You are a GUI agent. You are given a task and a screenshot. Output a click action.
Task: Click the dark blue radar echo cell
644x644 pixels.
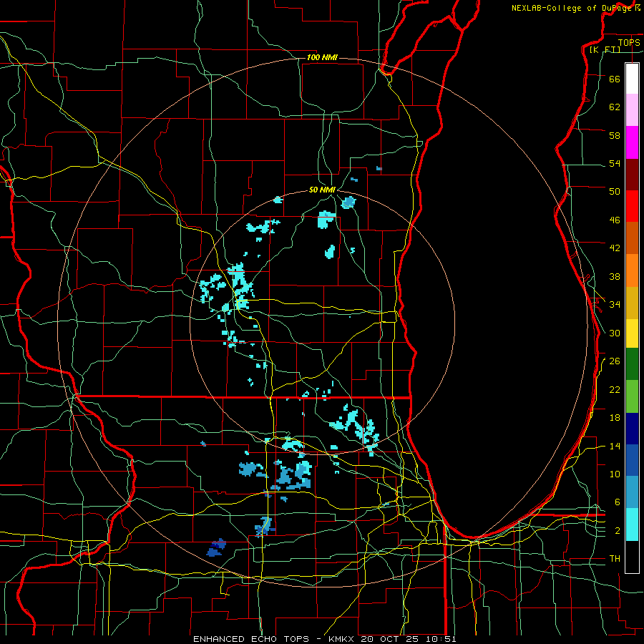coord(216,547)
